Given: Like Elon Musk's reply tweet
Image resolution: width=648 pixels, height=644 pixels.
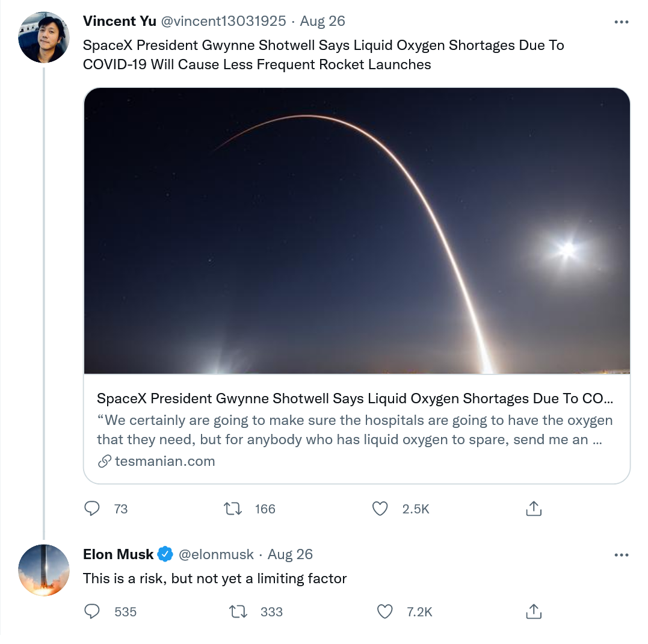Looking at the screenshot, I should click(x=385, y=612).
